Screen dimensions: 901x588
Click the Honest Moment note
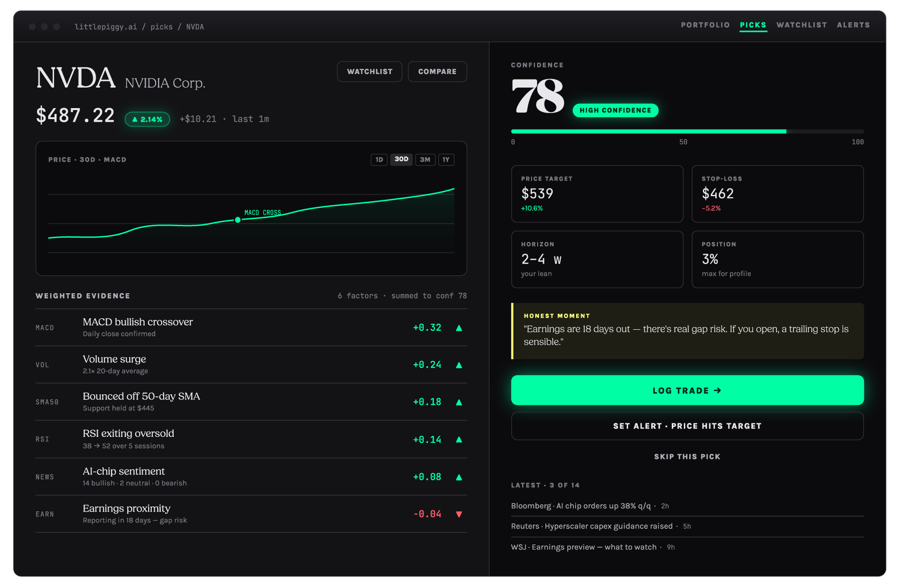(x=687, y=331)
